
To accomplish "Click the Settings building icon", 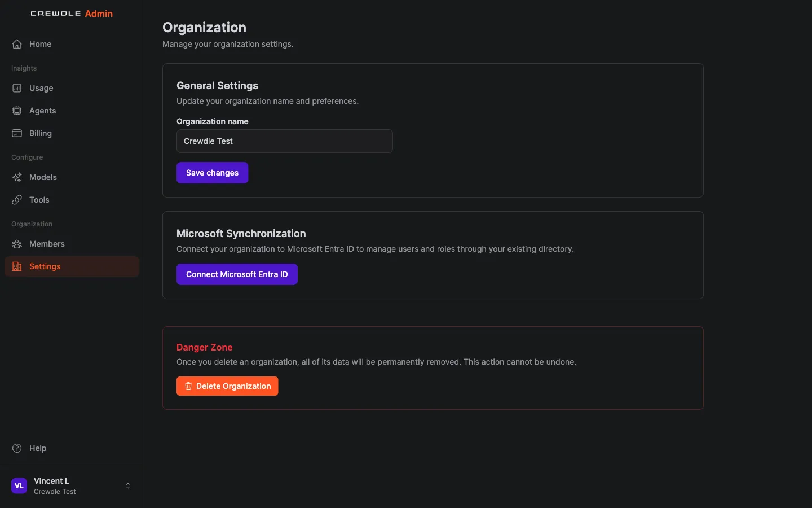I will [17, 266].
